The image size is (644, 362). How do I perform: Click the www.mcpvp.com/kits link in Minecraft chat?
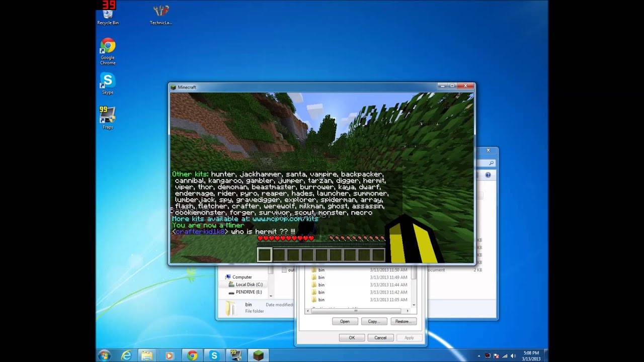[x=285, y=219]
